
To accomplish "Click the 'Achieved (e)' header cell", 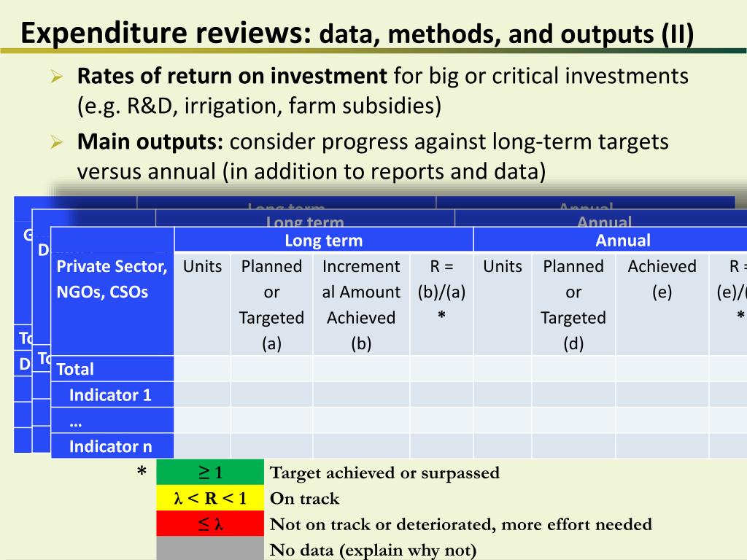I will (x=662, y=304).
